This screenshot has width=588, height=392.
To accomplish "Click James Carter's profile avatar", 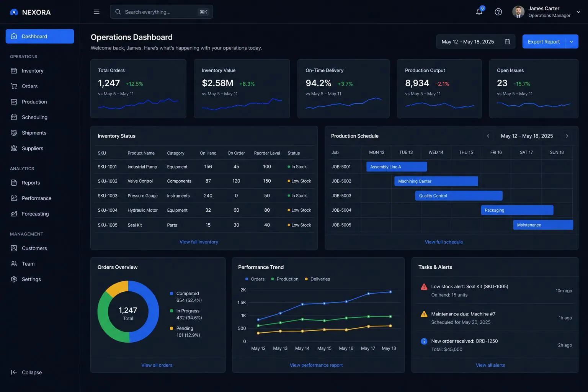I will point(518,12).
